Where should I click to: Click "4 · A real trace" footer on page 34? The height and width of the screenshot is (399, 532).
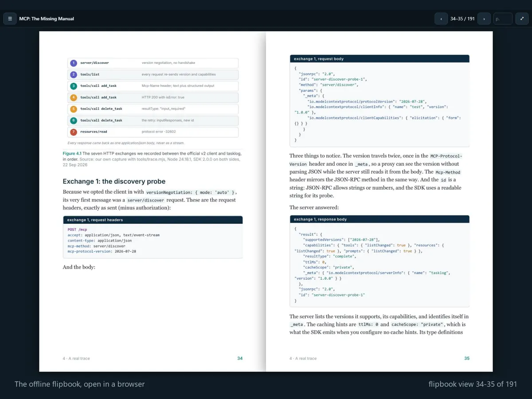(76, 358)
